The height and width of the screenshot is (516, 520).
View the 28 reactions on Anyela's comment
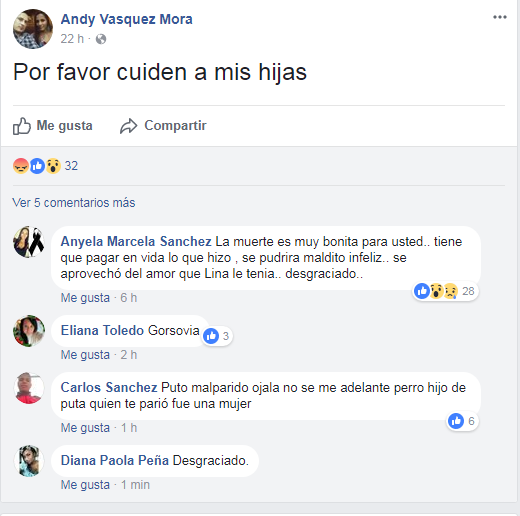point(445,291)
